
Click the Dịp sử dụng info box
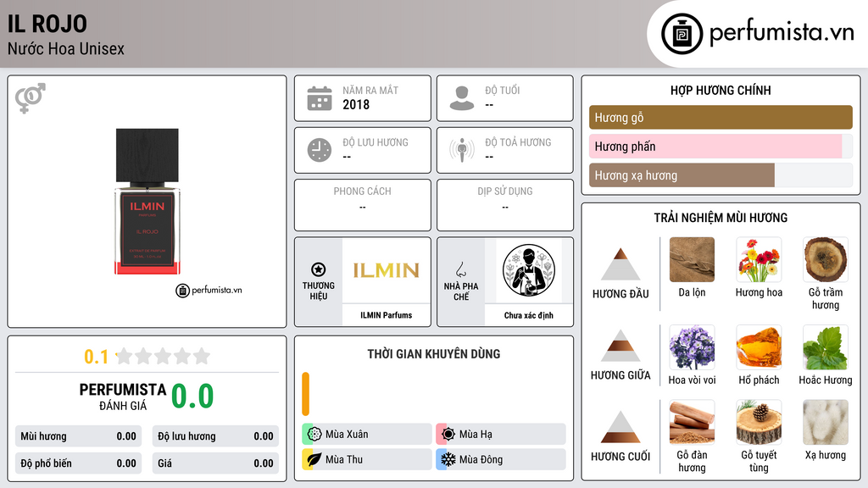click(x=505, y=205)
